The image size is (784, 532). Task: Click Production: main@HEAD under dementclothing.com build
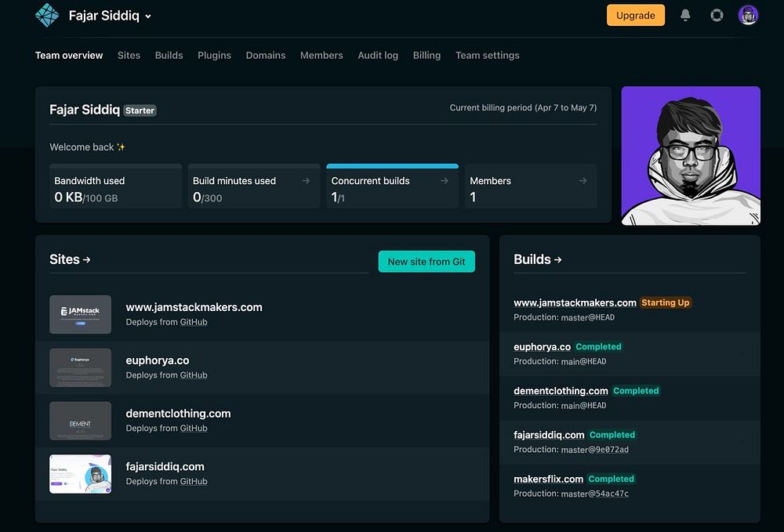[560, 406]
